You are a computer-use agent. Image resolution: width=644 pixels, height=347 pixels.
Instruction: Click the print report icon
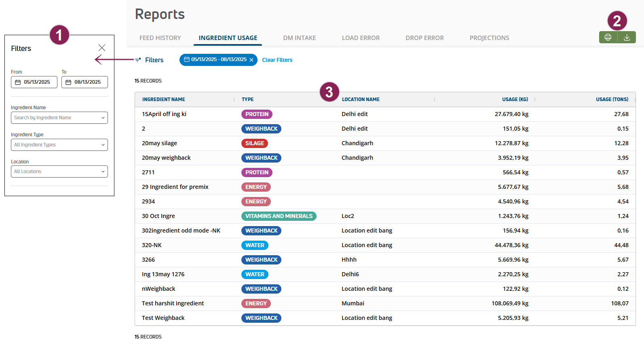coord(608,37)
